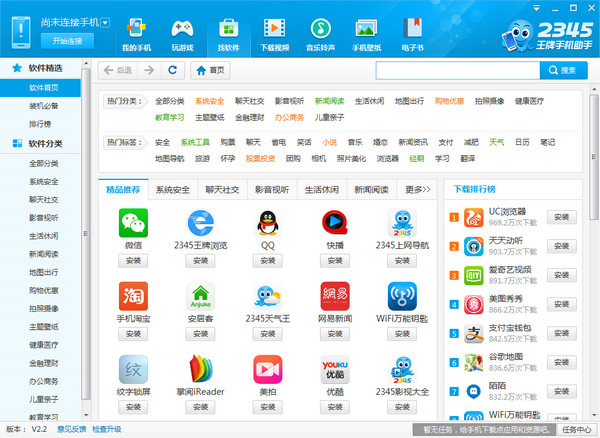Viewport: 600px width, 438px height.
Task: Click the WiFi万能钥匙 icon in recommended grid
Action: click(x=402, y=296)
